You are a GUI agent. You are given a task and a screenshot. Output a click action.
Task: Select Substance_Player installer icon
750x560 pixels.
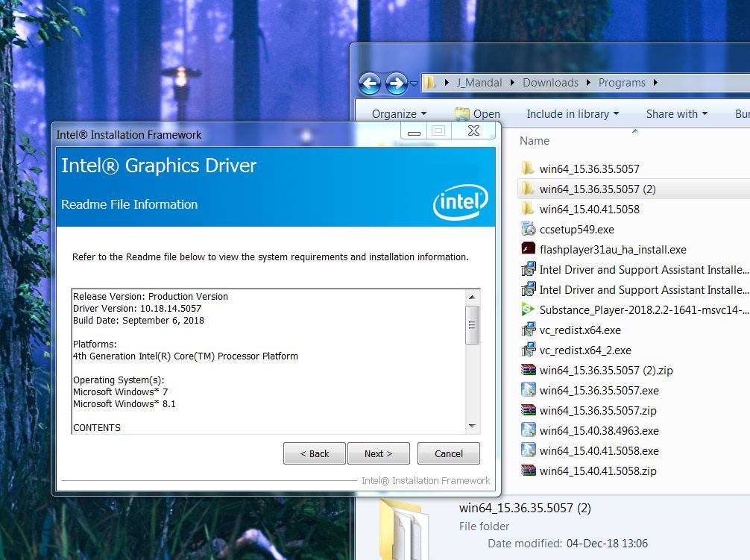click(x=528, y=309)
